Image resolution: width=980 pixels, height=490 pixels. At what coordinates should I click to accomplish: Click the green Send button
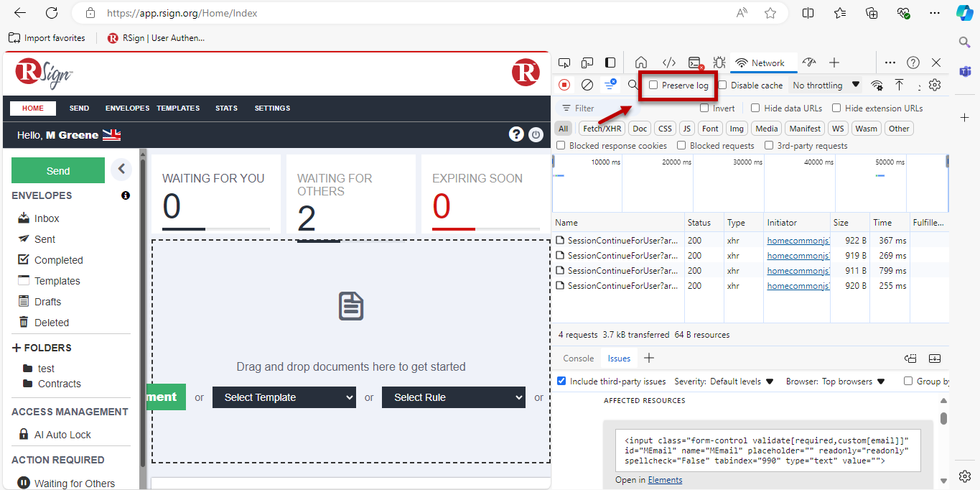[58, 170]
